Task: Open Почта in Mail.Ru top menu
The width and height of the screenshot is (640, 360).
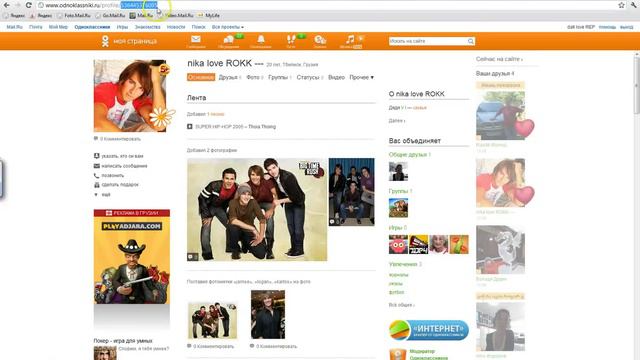Action: coord(36,27)
